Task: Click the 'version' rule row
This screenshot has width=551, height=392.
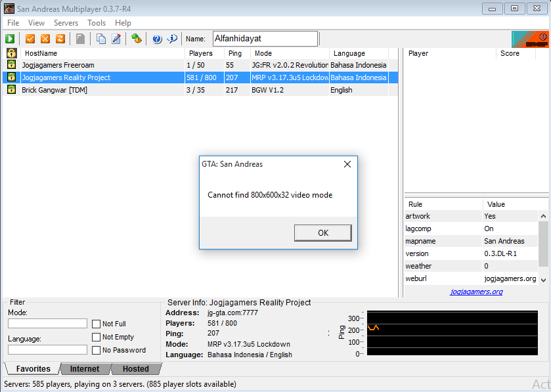Action: click(472, 253)
